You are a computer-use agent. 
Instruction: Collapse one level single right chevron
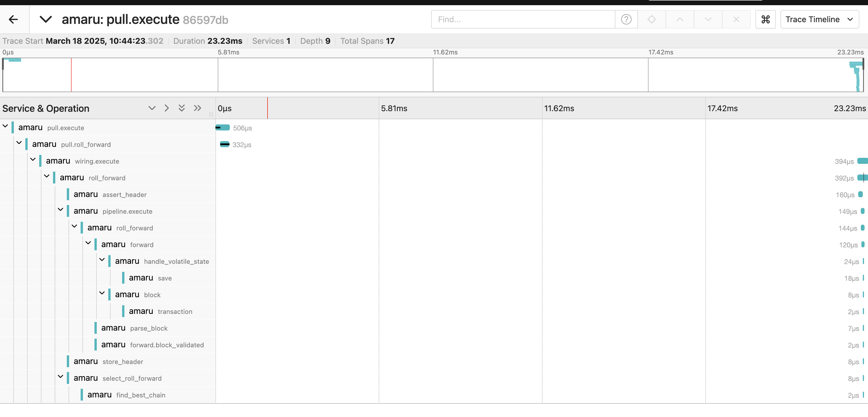coord(166,108)
